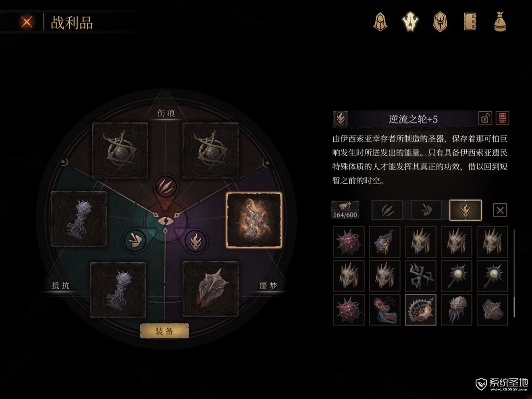Click the 装备 equip button
The width and height of the screenshot is (532, 399).
pyautogui.click(x=164, y=331)
